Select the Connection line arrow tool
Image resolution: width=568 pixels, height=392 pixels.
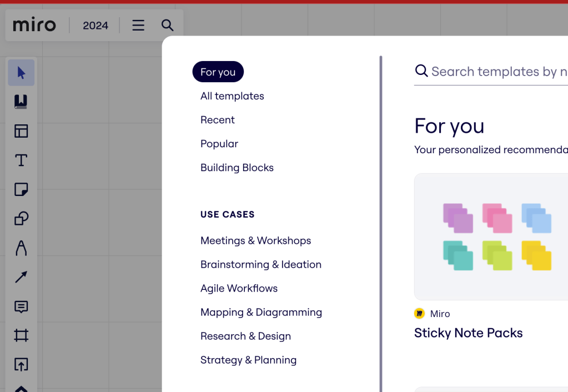point(21,277)
